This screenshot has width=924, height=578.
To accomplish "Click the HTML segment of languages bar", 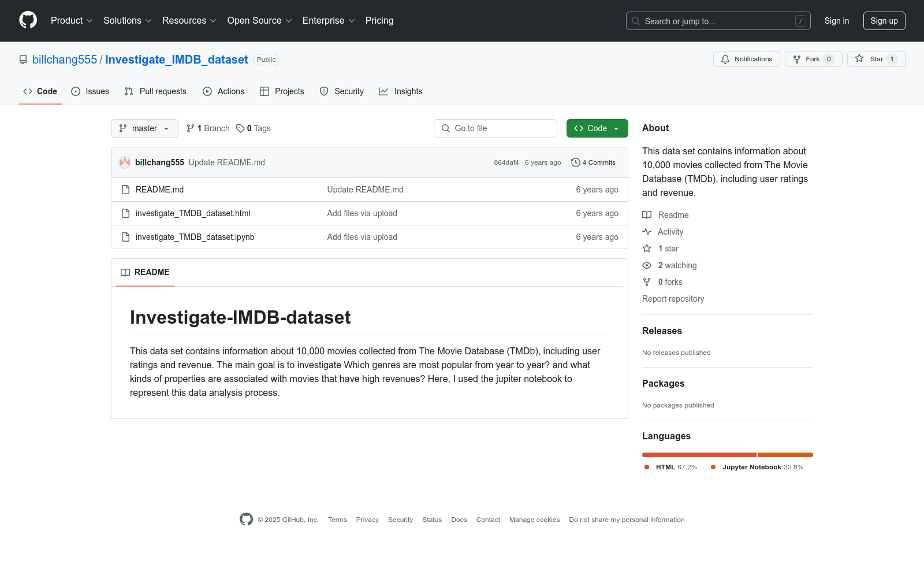I will [x=699, y=455].
